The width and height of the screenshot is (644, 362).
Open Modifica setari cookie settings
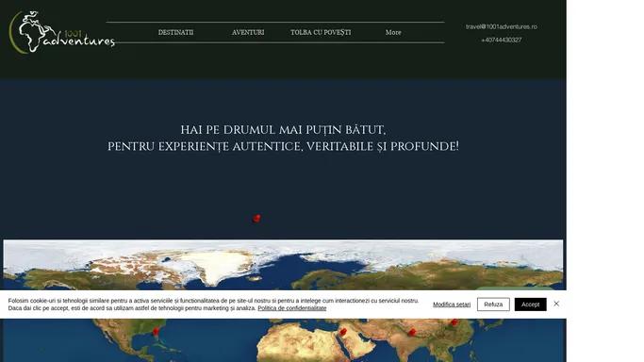tap(452, 304)
